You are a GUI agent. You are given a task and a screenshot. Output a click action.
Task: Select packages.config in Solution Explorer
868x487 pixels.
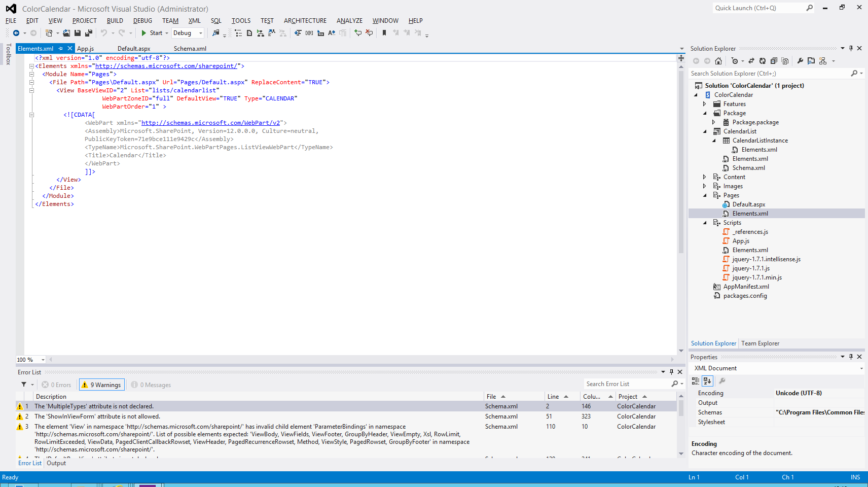[x=745, y=296]
